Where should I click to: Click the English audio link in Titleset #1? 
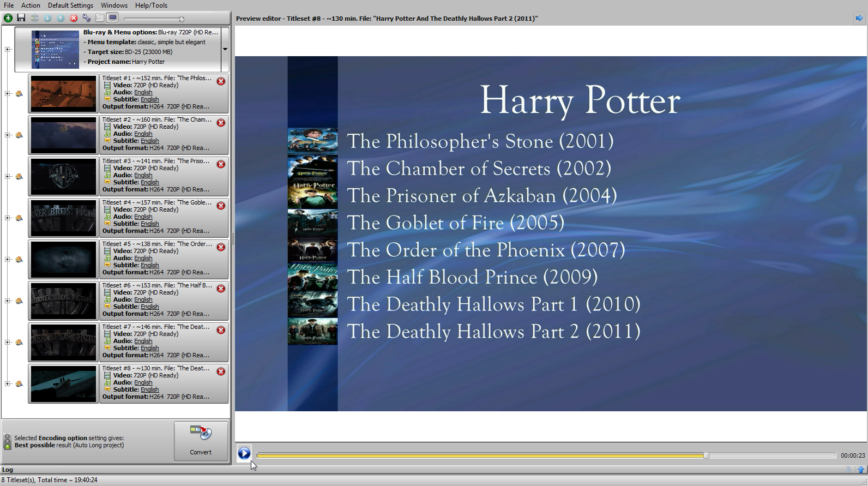tap(143, 92)
